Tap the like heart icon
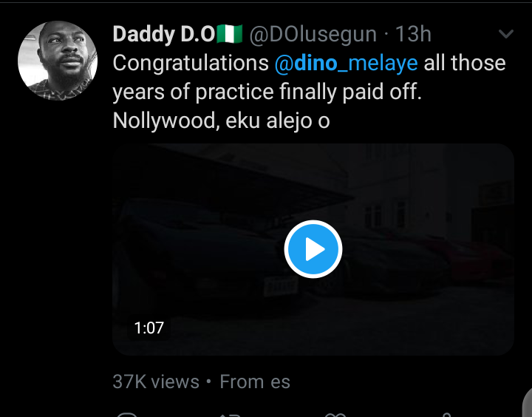The height and width of the screenshot is (417, 532). (335, 415)
